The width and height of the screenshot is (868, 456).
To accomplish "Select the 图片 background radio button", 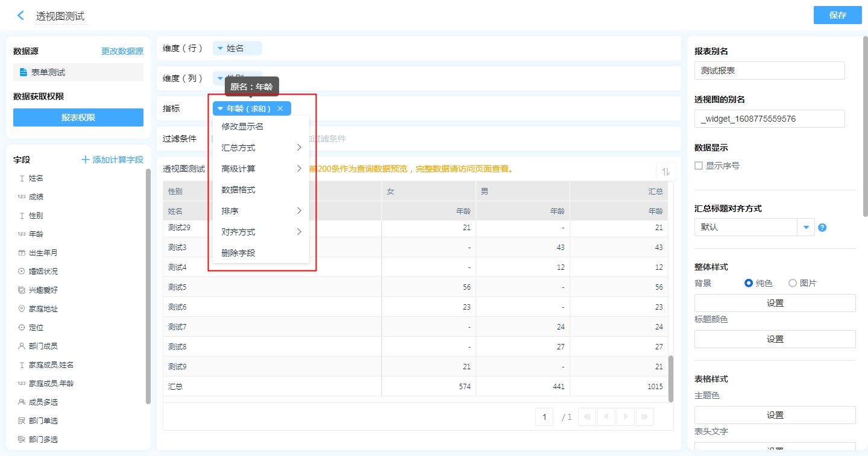I will (793, 283).
